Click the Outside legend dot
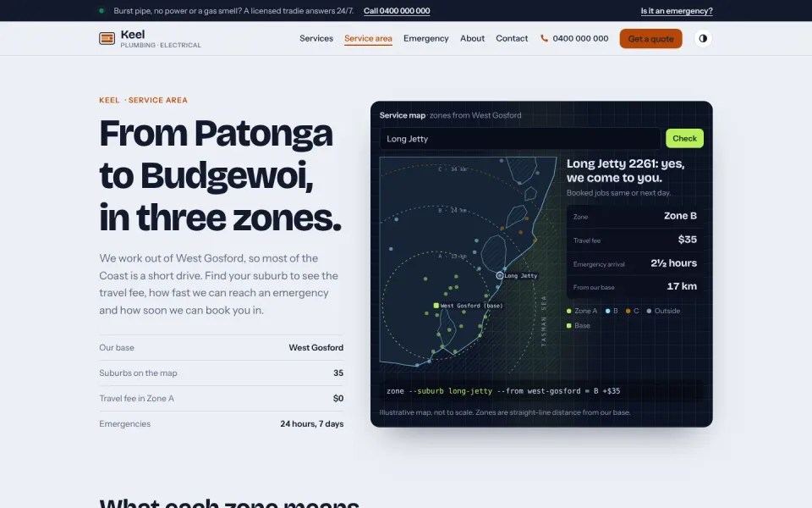The width and height of the screenshot is (812, 508). (649, 311)
